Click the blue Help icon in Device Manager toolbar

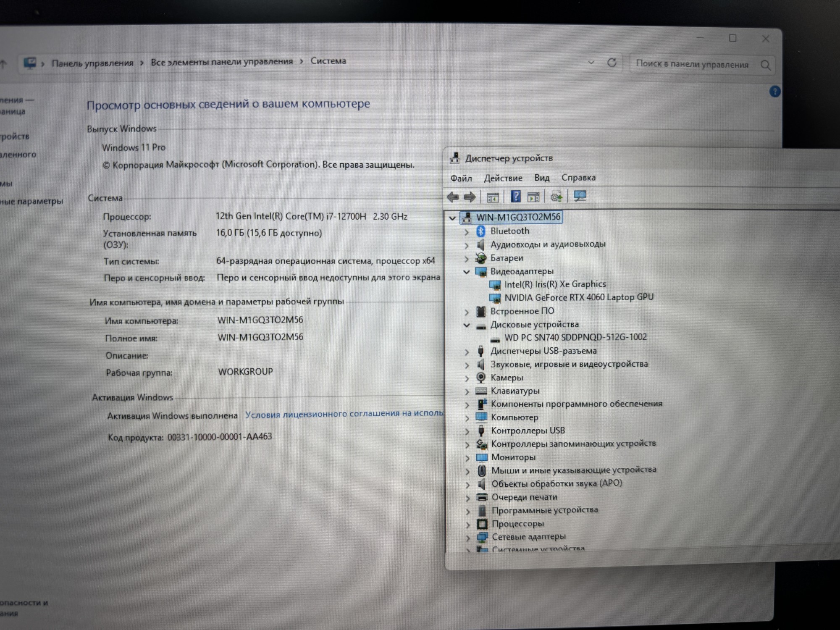tap(516, 196)
